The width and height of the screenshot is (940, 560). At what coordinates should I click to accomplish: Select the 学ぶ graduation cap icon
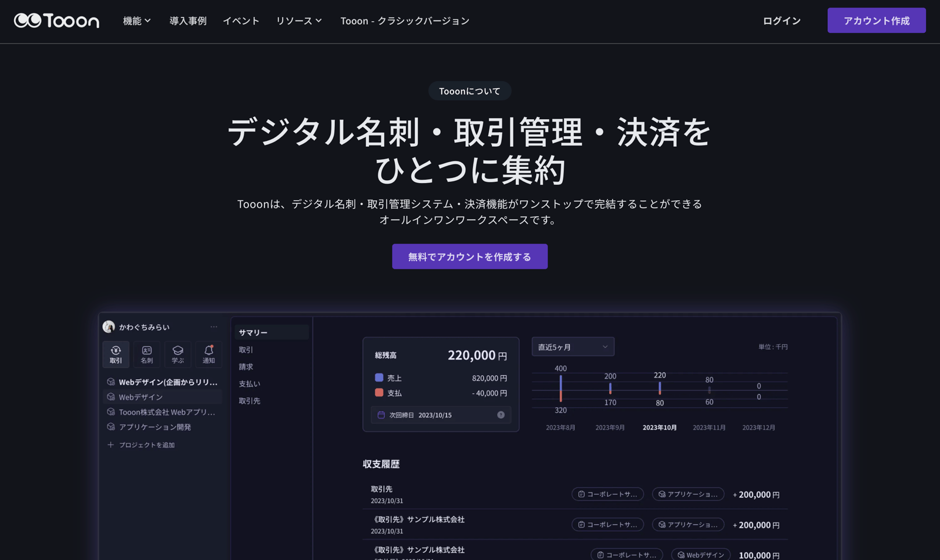click(x=178, y=355)
